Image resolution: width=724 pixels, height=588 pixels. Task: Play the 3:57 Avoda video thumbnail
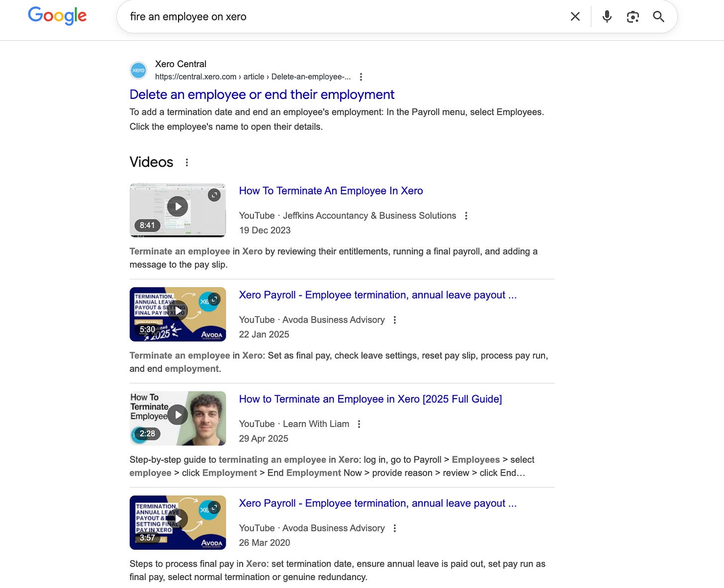click(178, 522)
